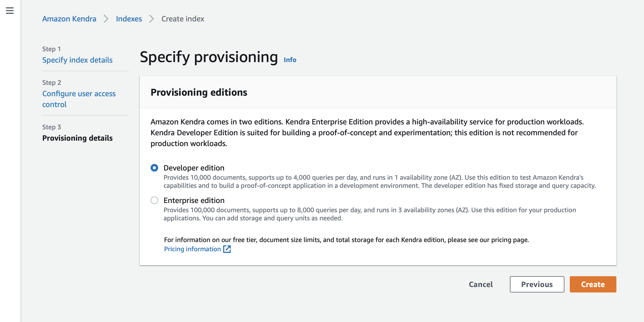The width and height of the screenshot is (644, 322).
Task: Select the Developer edition radio circle
Action: point(154,168)
